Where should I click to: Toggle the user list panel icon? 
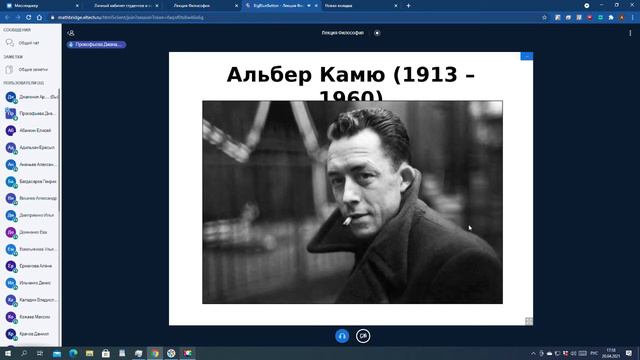tap(71, 33)
